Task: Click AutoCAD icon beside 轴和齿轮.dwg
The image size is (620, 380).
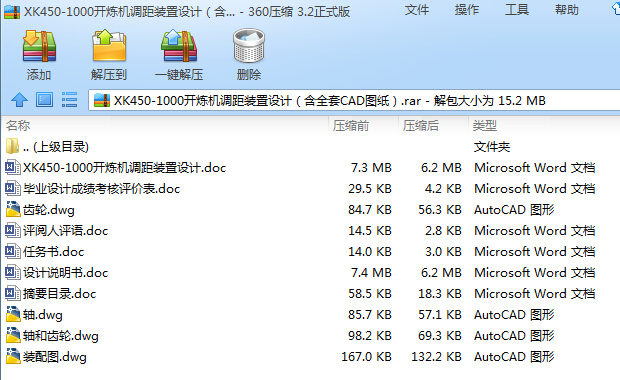Action: pos(13,335)
